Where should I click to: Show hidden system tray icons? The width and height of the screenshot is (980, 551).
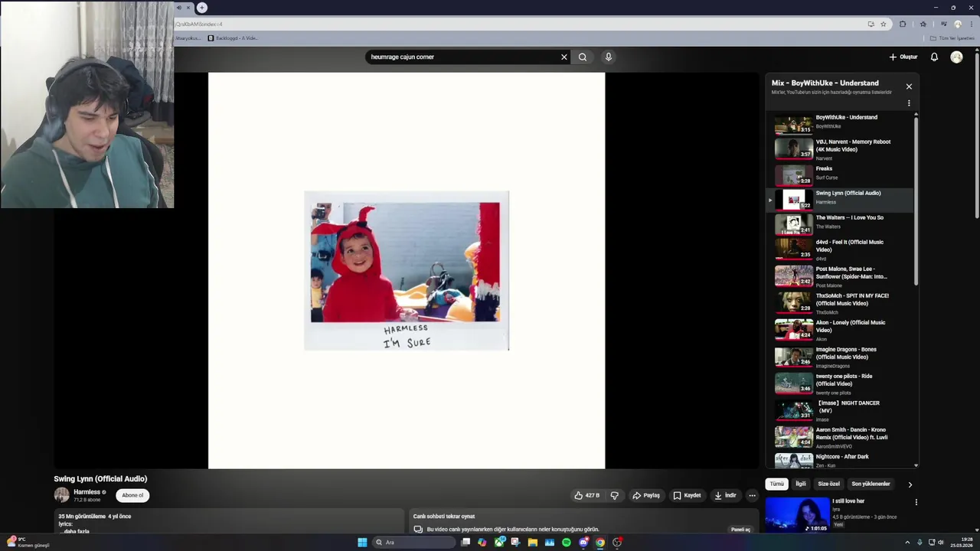pos(907,542)
